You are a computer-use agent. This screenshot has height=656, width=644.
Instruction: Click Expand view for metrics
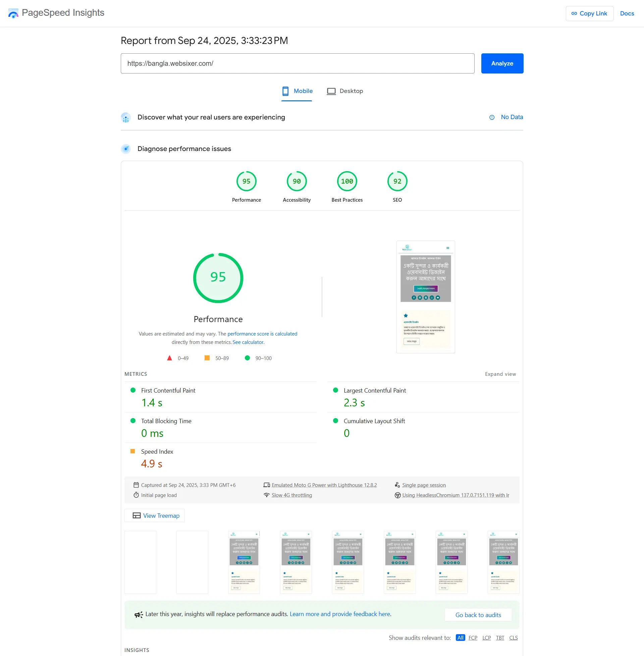click(x=500, y=374)
